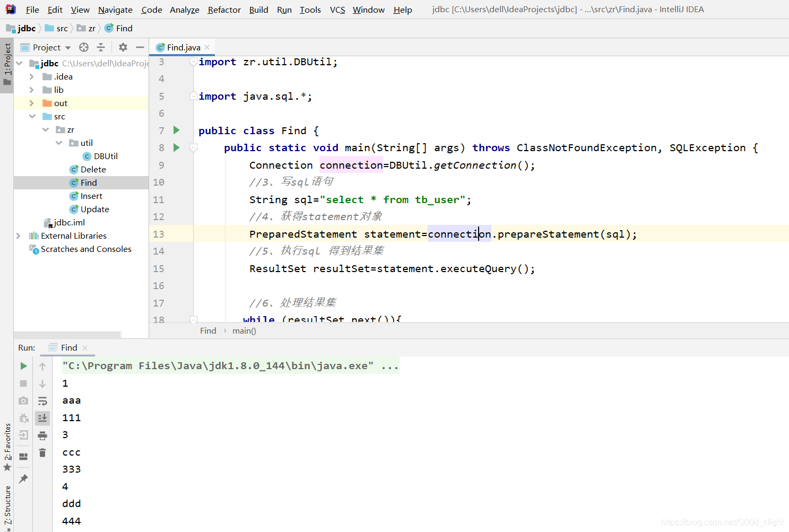The width and height of the screenshot is (789, 532).
Task: Click the locate/scroll-from-source target icon
Action: click(x=84, y=47)
